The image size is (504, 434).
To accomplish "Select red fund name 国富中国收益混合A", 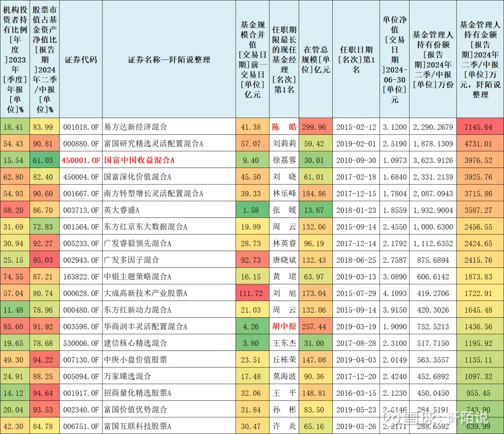I will click(139, 160).
